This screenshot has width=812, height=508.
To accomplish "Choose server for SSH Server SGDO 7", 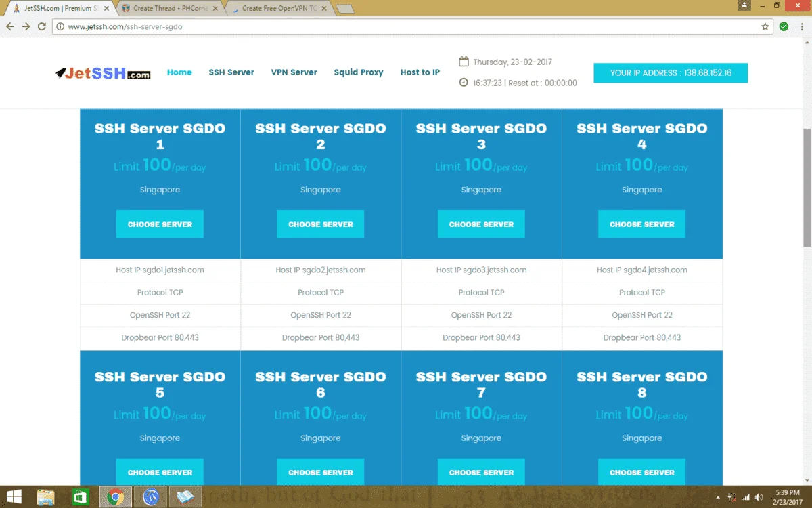I will [x=481, y=472].
